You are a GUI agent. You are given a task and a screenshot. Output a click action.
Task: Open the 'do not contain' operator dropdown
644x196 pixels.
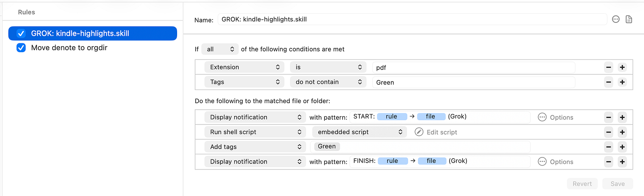point(328,82)
